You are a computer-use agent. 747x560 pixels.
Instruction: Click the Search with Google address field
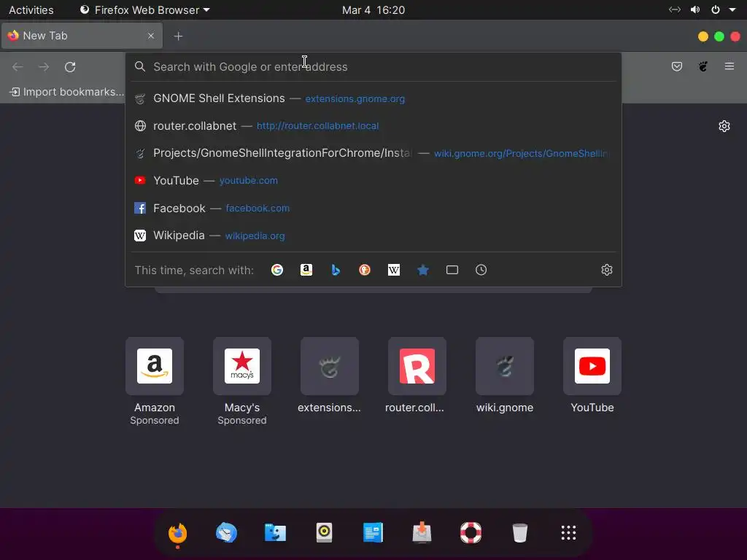[x=373, y=66]
